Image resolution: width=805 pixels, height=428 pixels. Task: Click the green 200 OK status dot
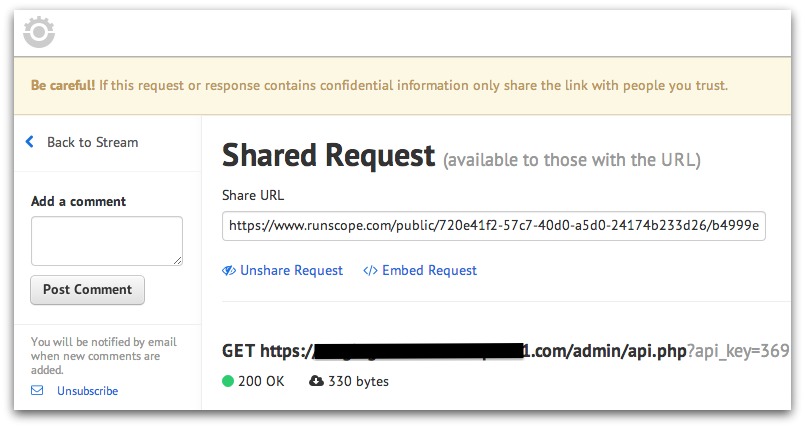(228, 381)
